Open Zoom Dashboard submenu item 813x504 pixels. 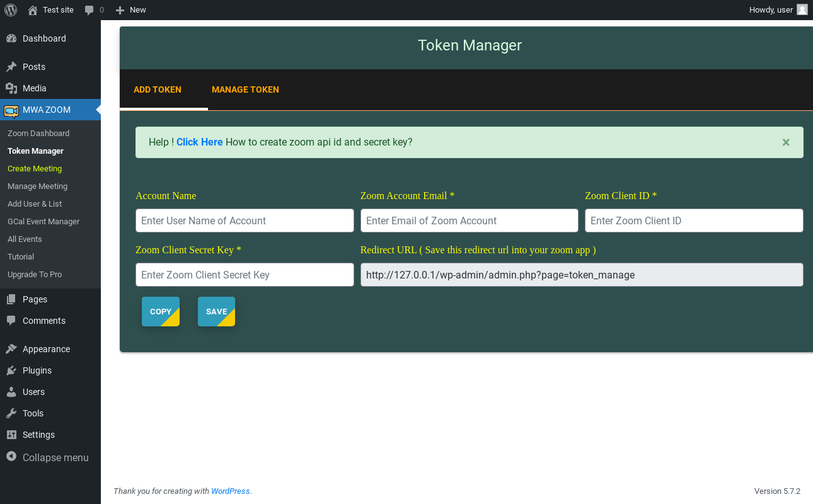coord(38,134)
